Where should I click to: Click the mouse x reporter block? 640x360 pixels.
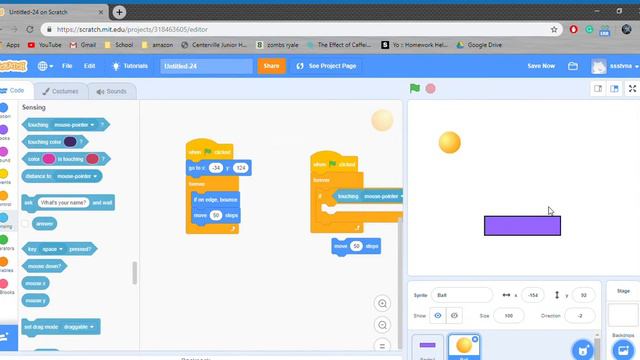(x=36, y=283)
